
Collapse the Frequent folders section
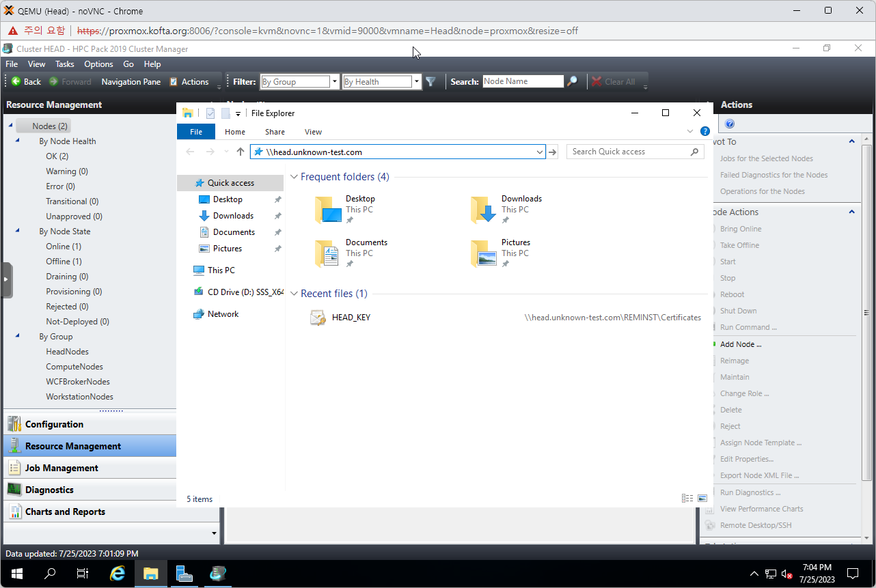coord(294,177)
